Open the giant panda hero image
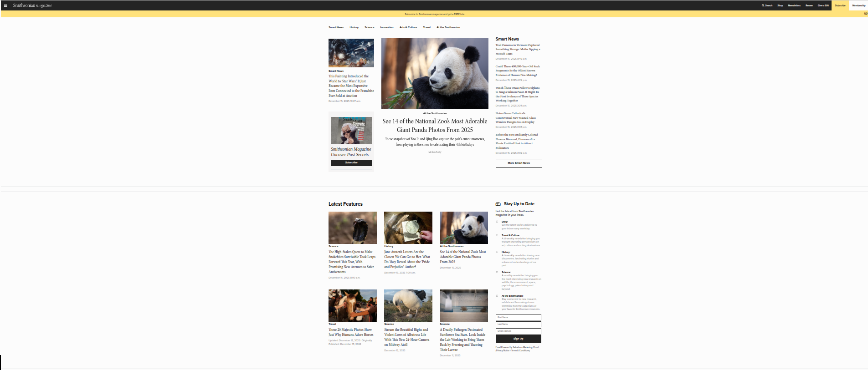 435,73
